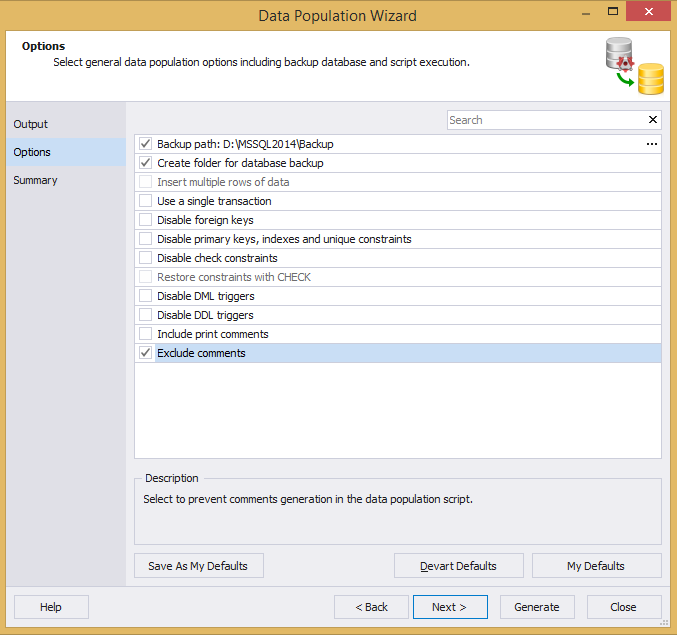Check Disable foreign keys option
677x635 pixels.
coord(146,220)
